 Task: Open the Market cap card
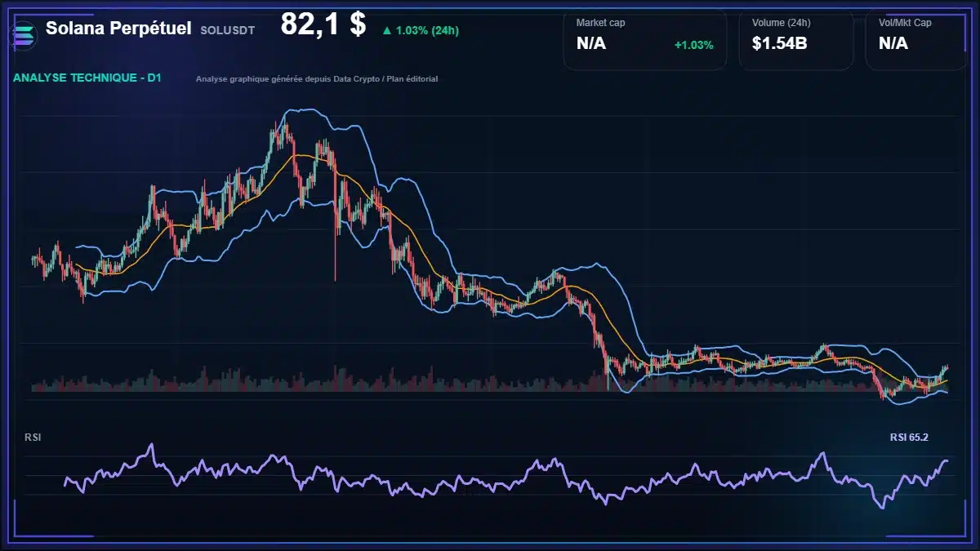[645, 39]
